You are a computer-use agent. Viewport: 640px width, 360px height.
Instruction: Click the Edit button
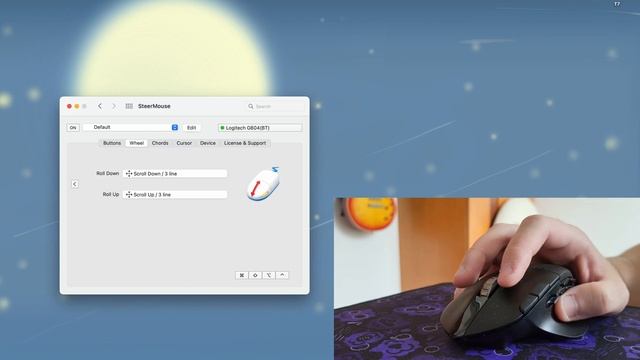tap(191, 128)
